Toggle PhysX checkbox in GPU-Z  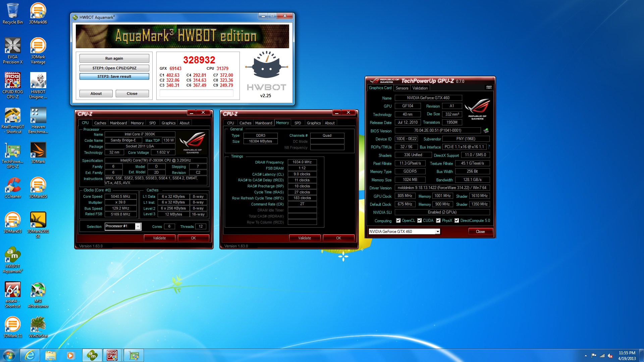pos(438,221)
